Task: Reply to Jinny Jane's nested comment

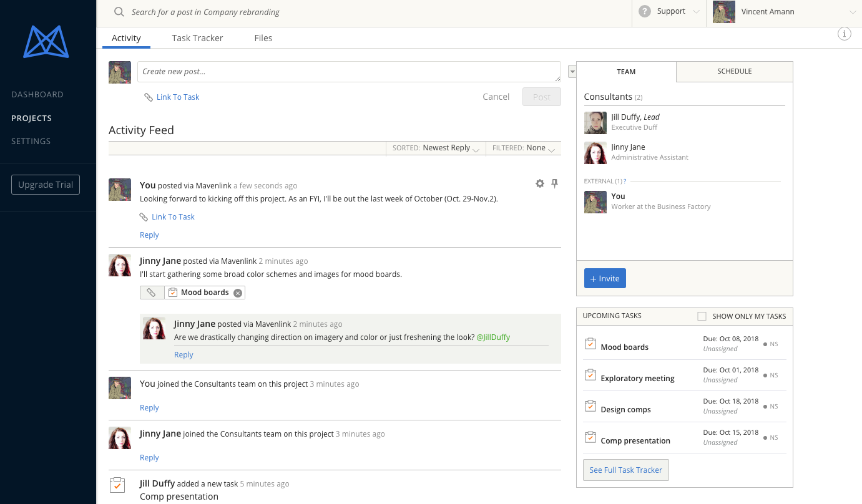Action: [x=184, y=355]
